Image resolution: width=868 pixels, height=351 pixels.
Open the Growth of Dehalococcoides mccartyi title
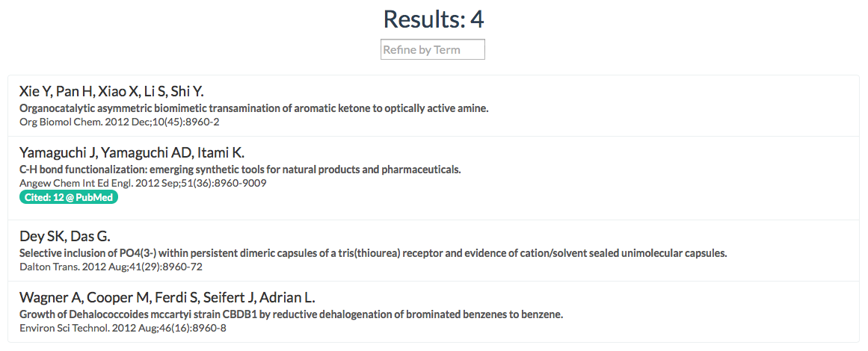[x=291, y=314]
